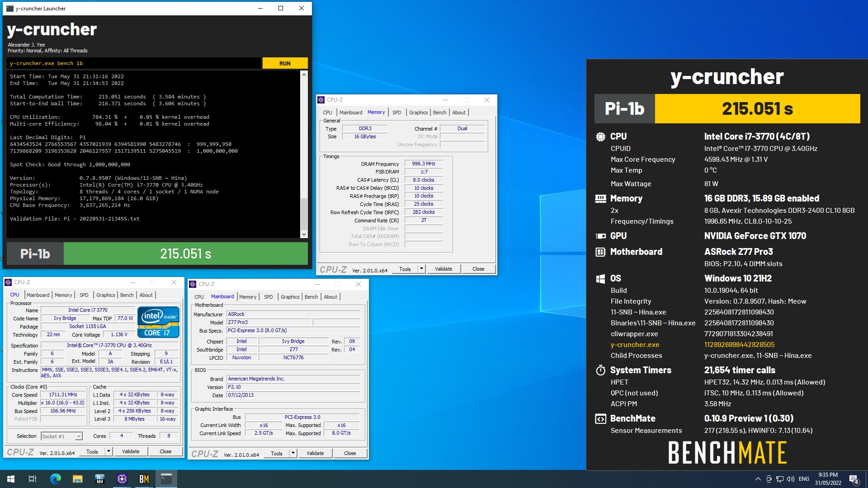This screenshot has height=488, width=868.
Task: Open Mainboard tab in CPU-Z memory window
Action: (351, 113)
